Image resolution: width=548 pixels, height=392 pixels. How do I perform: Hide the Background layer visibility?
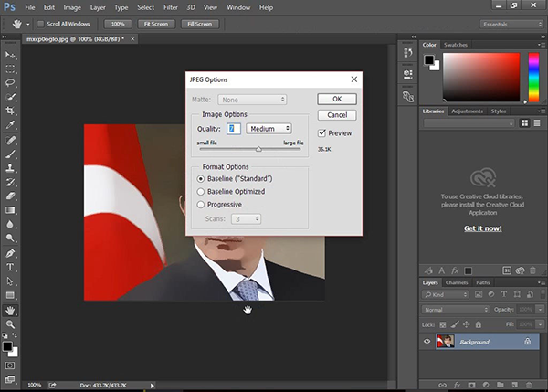point(427,342)
